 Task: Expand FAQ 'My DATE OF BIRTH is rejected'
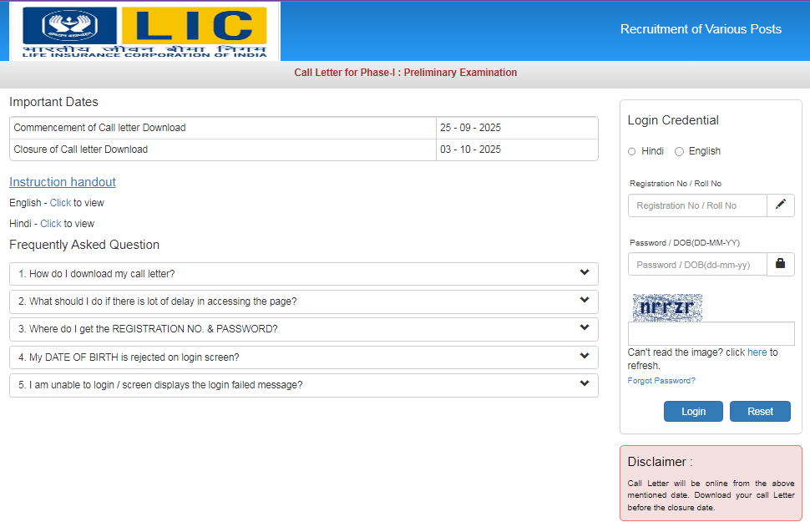(304, 357)
